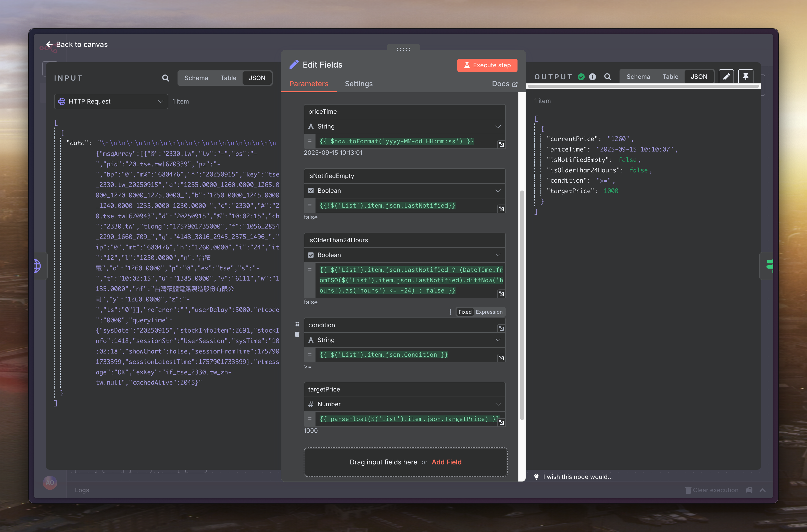Image resolution: width=807 pixels, height=532 pixels.
Task: Open expression editor for targetPrice value
Action: click(501, 423)
